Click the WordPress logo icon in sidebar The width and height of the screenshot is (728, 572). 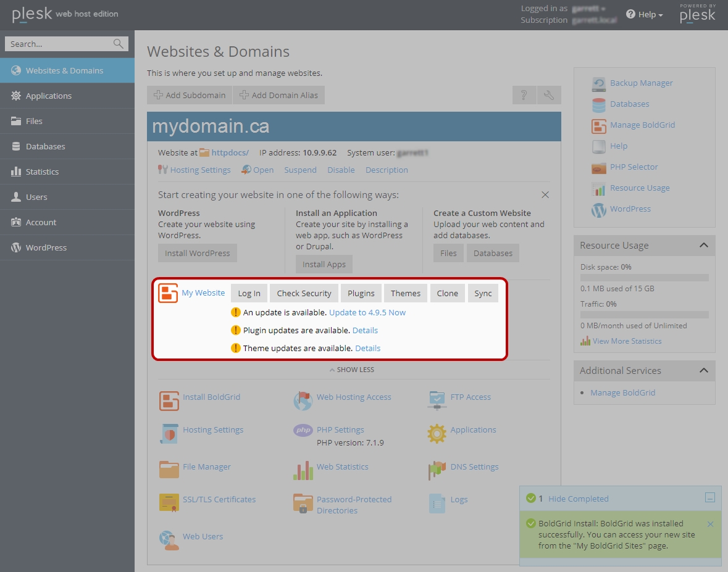click(x=16, y=247)
